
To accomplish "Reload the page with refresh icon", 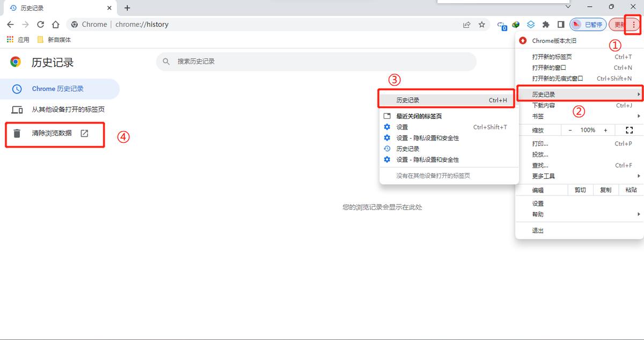I will 41,24.
